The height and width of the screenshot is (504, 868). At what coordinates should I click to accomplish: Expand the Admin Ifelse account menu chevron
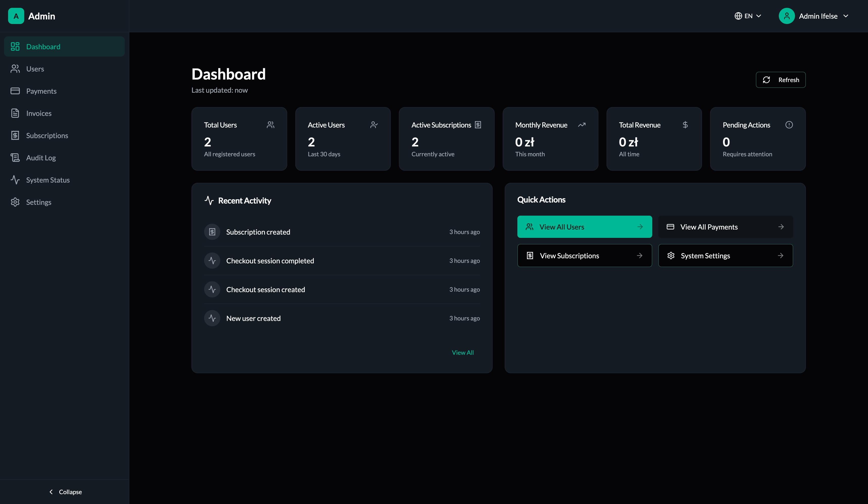tap(846, 16)
